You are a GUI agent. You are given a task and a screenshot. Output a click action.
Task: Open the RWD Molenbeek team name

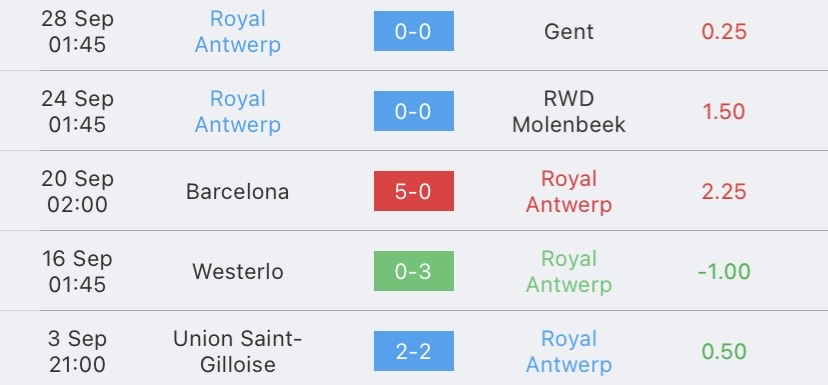click(x=569, y=111)
